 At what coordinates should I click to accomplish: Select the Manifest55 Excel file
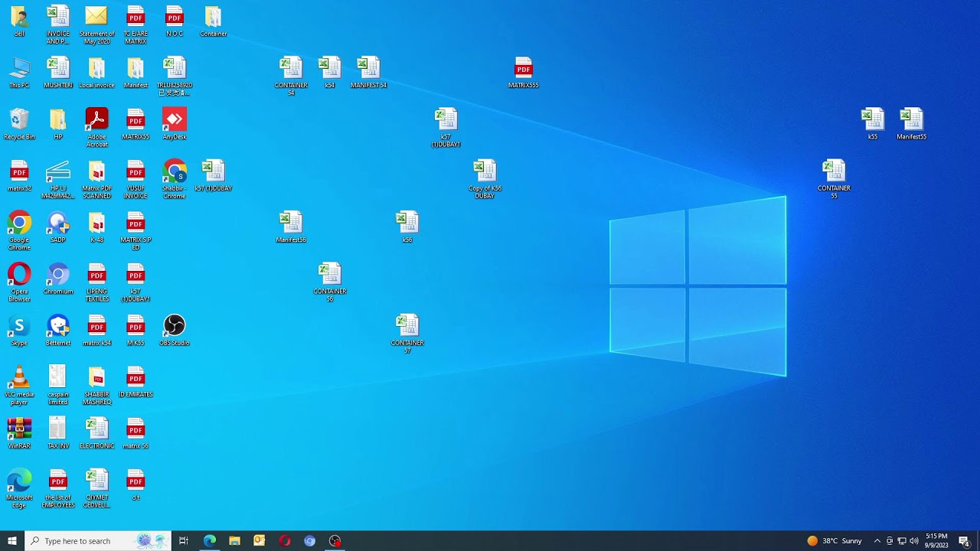[911, 124]
